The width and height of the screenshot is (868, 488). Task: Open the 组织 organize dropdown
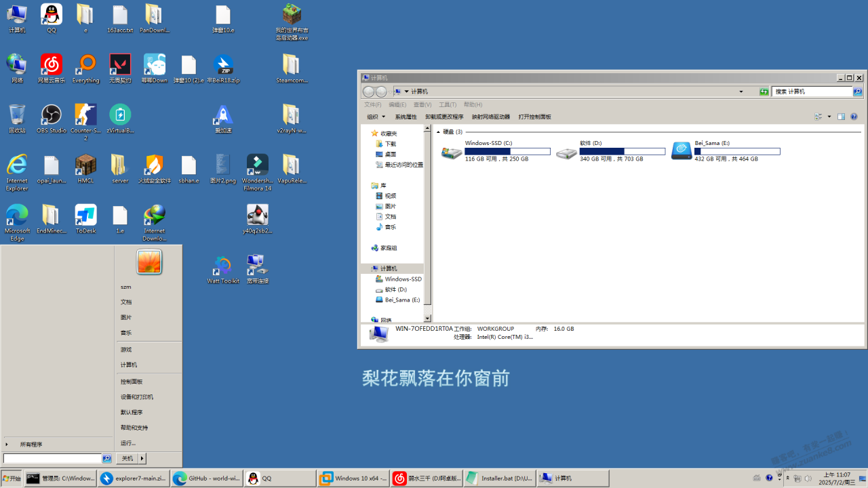[376, 117]
